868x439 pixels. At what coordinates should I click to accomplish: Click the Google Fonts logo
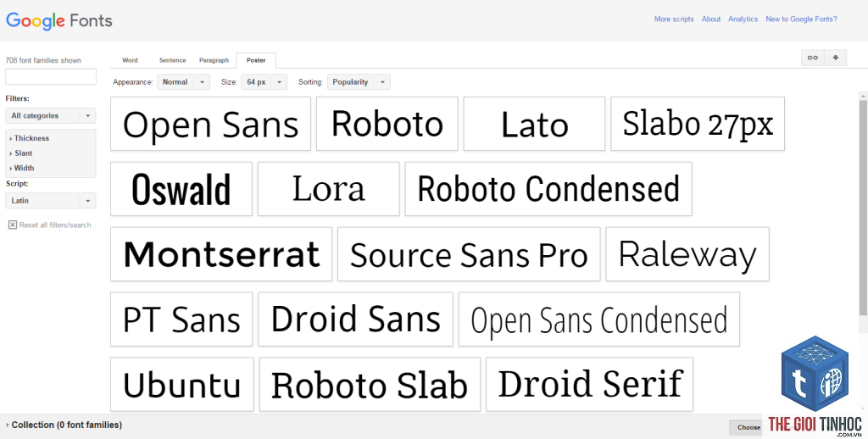tap(59, 21)
